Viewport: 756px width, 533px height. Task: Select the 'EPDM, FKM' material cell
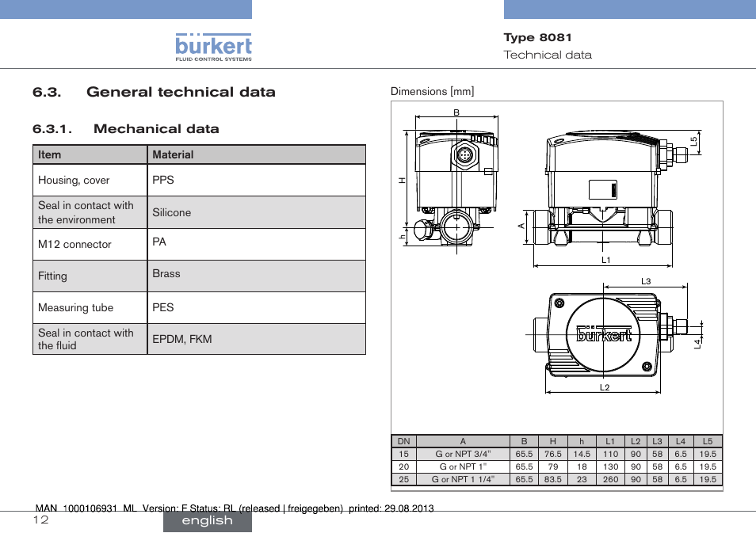pyautogui.click(x=257, y=339)
